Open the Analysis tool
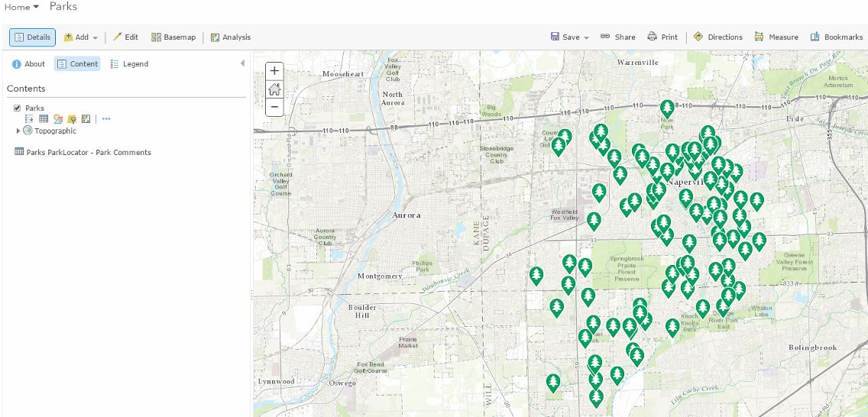 230,37
